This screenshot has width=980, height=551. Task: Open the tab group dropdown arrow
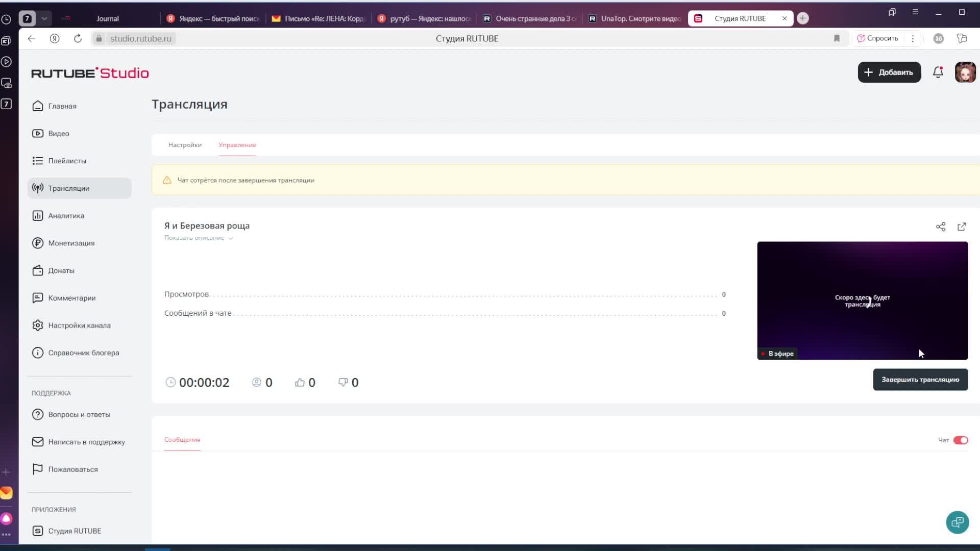(x=44, y=18)
